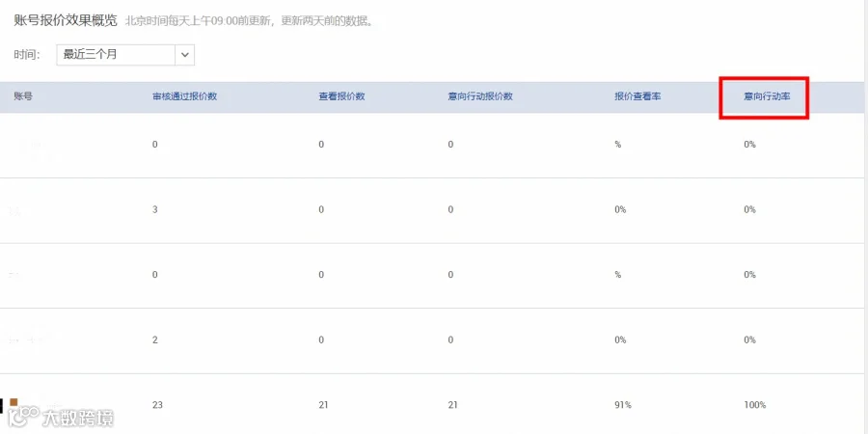Click the 查看报价数 column header
Image resolution: width=868 pixels, height=434 pixels.
coord(341,96)
